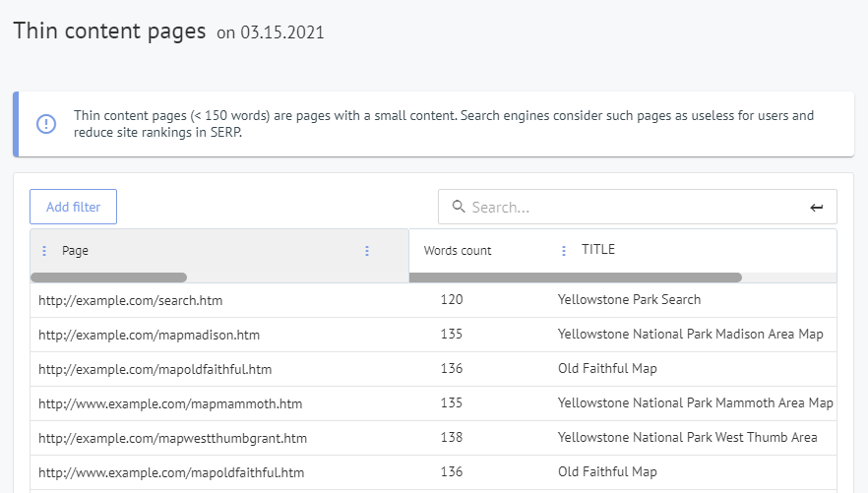Click the TITLE column header text

597,250
